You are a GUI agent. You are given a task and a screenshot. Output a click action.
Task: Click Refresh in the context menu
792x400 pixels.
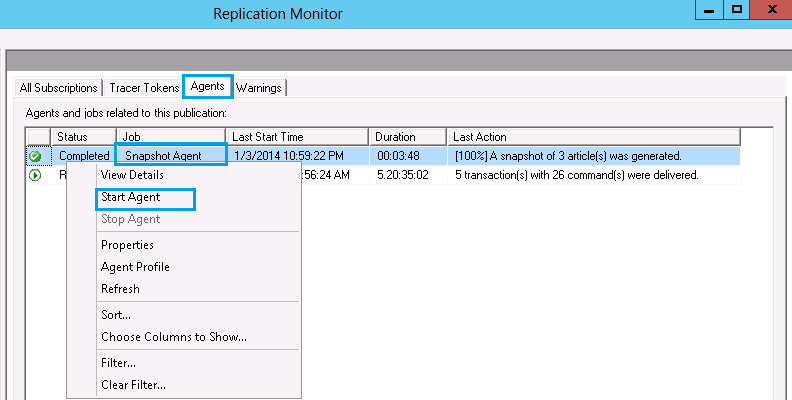pyautogui.click(x=120, y=289)
